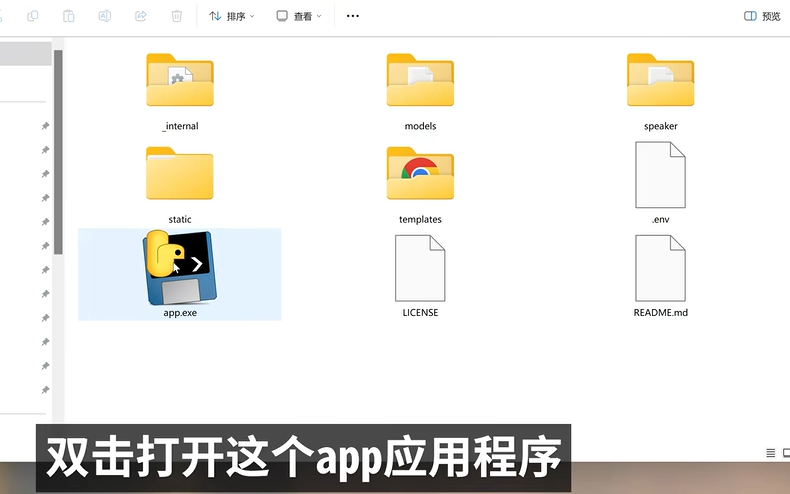Click the Paste toolbar icon
This screenshot has height=494, width=790.
[x=69, y=16]
